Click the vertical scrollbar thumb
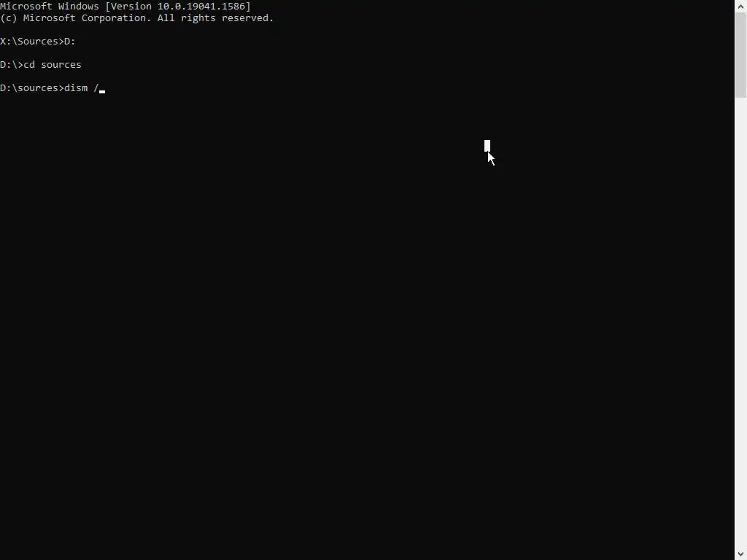This screenshot has height=560, width=747. tap(741, 55)
